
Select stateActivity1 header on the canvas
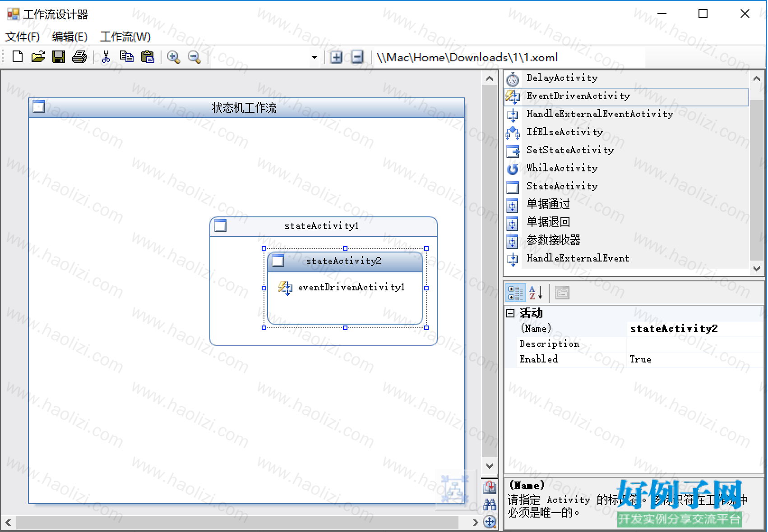(x=324, y=226)
